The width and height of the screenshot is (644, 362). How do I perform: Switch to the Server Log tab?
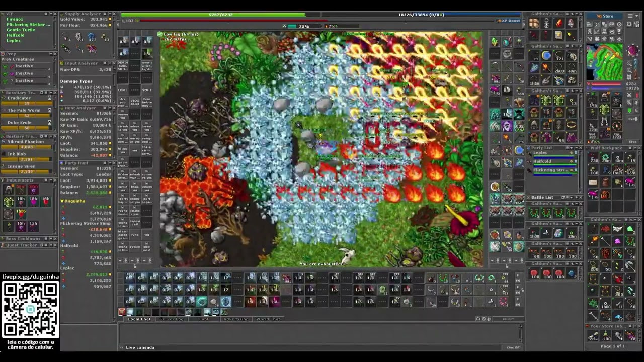pos(172,319)
